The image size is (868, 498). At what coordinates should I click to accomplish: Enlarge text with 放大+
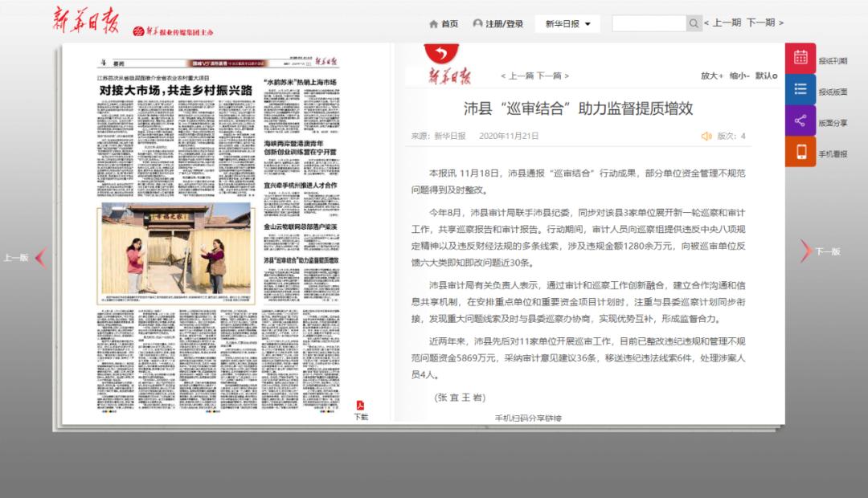tap(712, 76)
